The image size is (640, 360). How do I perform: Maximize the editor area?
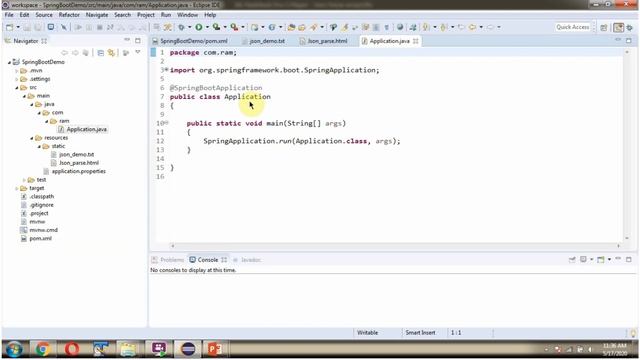pyautogui.click(x=629, y=40)
